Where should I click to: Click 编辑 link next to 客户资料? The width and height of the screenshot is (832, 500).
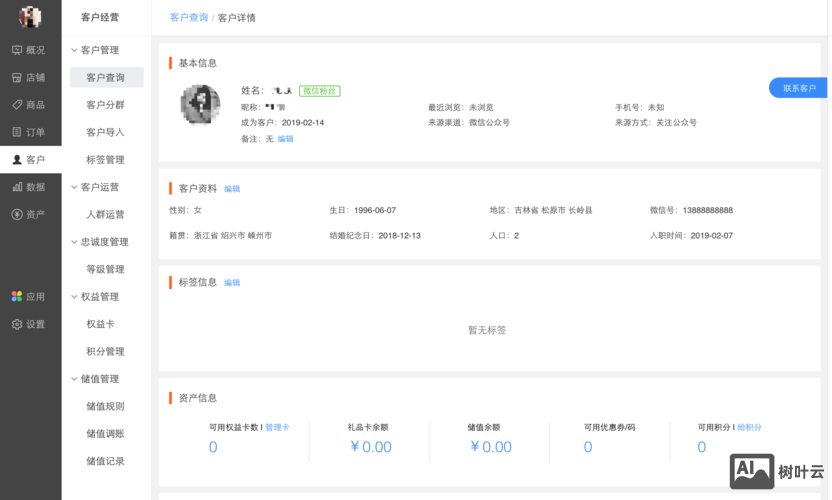232,189
